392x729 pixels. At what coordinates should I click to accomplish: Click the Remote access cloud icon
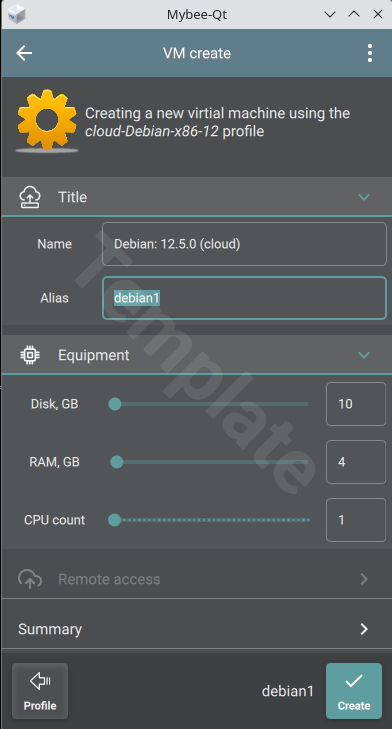point(30,579)
